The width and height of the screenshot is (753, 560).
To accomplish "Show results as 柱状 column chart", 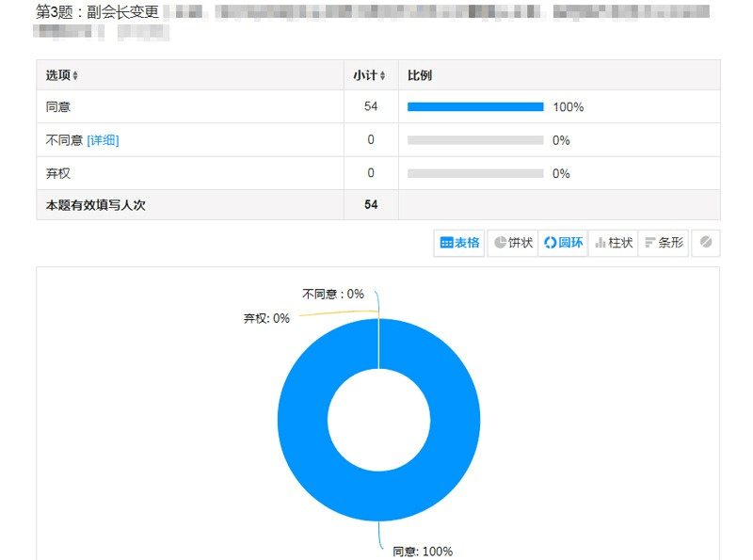I will pos(613,243).
